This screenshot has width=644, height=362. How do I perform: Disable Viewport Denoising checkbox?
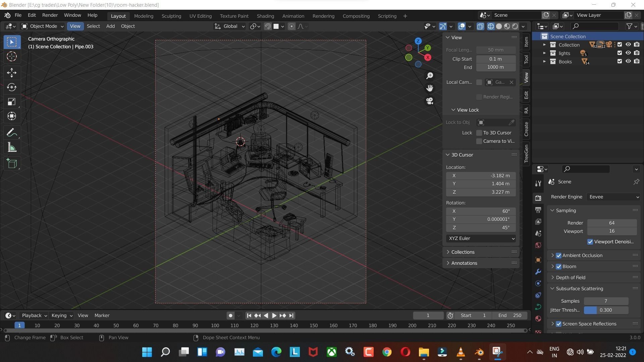coord(590,242)
